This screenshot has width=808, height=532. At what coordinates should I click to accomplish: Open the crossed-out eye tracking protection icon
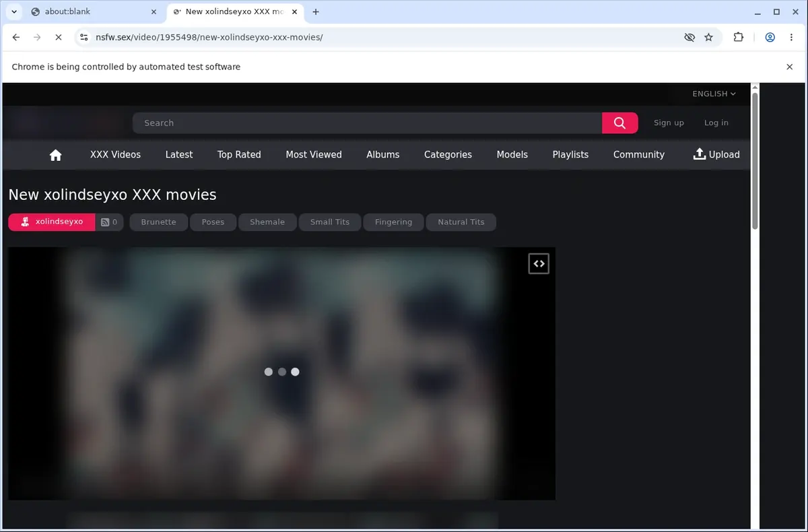[689, 38]
